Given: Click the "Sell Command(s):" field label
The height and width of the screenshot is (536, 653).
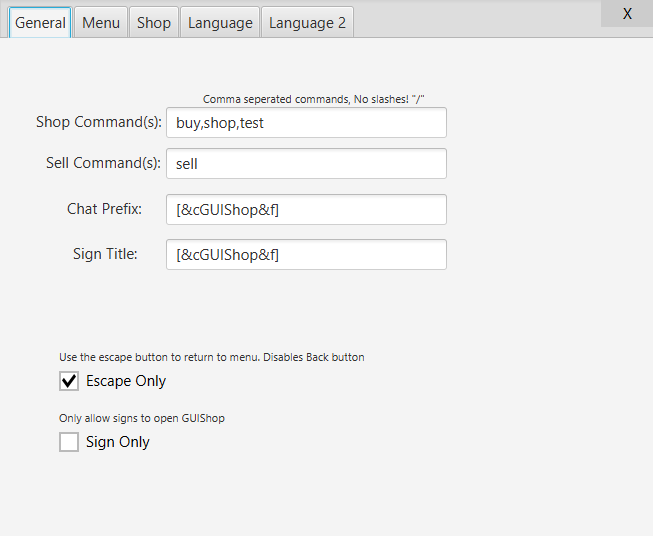Looking at the screenshot, I should [104, 163].
